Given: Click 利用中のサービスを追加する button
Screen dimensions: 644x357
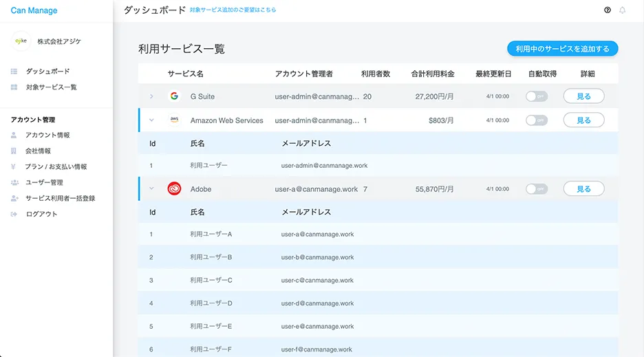Looking at the screenshot, I should tap(562, 49).
